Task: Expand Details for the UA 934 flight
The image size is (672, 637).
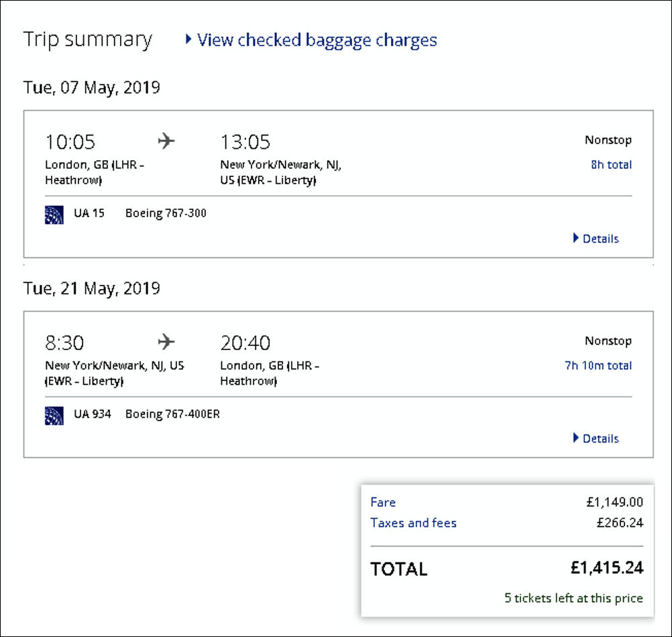Action: tap(596, 439)
